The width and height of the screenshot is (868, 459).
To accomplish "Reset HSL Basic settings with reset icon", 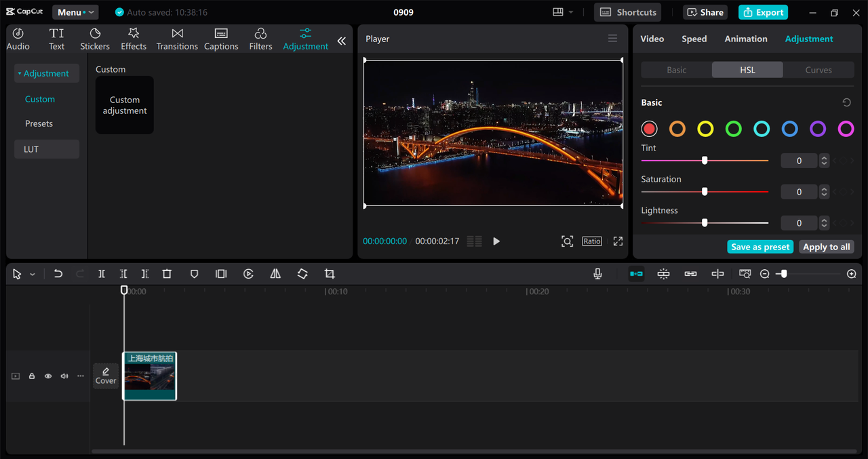I will click(846, 102).
